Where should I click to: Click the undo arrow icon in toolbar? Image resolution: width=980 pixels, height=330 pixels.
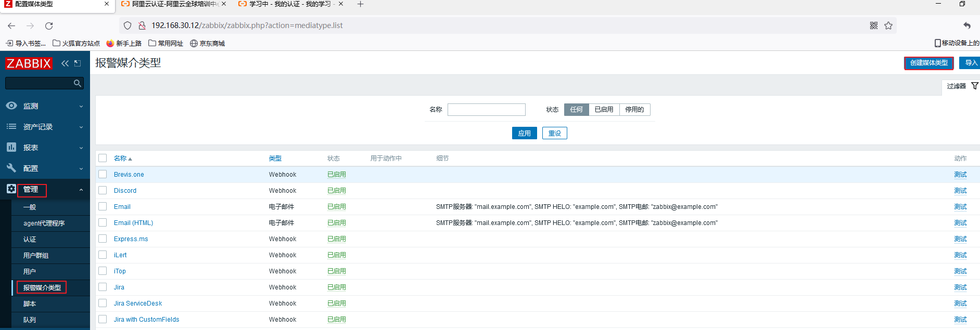click(x=967, y=25)
